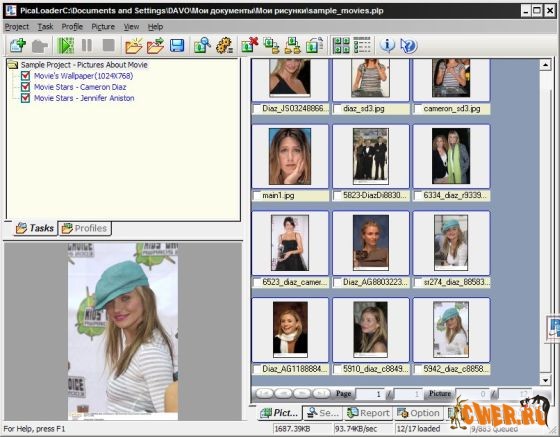The width and height of the screenshot is (560, 437).
Task: Open the Task menu
Action: coord(45,27)
